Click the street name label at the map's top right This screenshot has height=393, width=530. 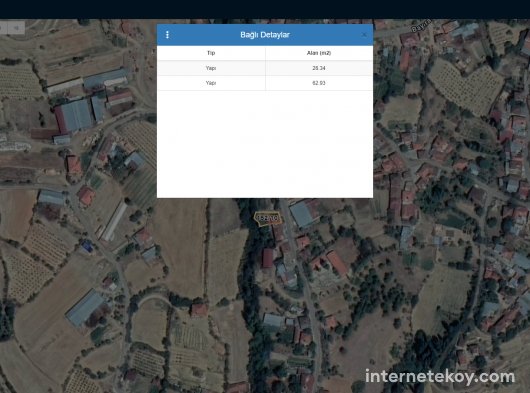point(421,26)
